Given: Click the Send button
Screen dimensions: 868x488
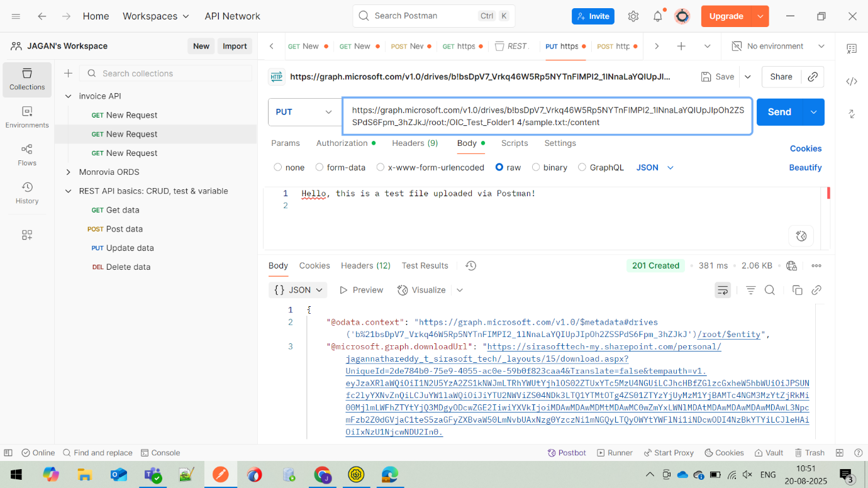Looking at the screenshot, I should tap(779, 112).
